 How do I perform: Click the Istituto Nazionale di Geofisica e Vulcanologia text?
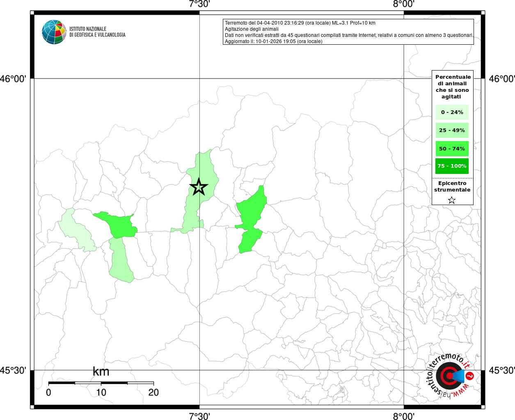pos(97,32)
